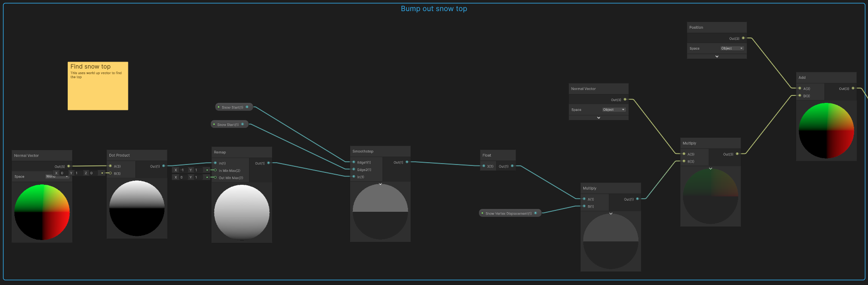Screen dimensions: 868x285
Task: Select the Smoothstep node title bar
Action: (x=380, y=151)
